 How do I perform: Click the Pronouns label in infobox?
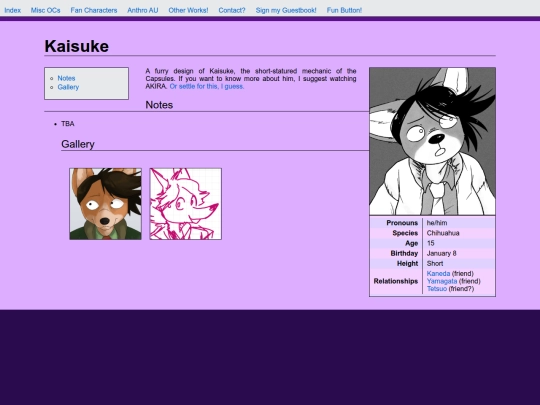(402, 223)
